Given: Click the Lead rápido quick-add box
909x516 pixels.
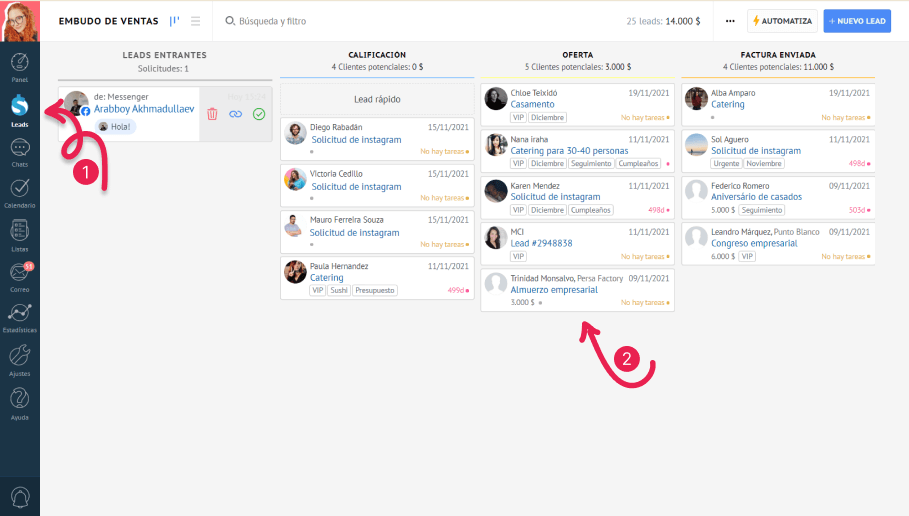Looking at the screenshot, I should (377, 99).
